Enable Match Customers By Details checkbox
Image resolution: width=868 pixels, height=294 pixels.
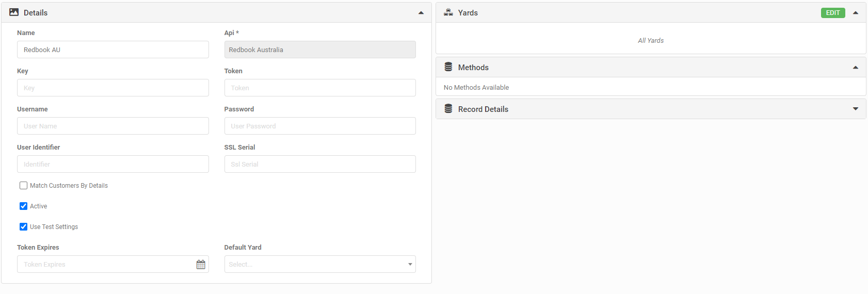(24, 186)
